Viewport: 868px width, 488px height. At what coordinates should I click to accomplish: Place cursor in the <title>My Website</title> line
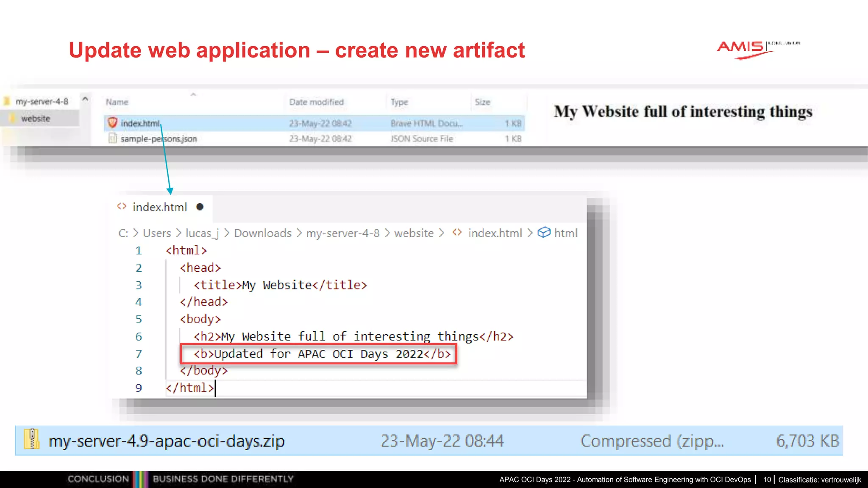tap(280, 285)
